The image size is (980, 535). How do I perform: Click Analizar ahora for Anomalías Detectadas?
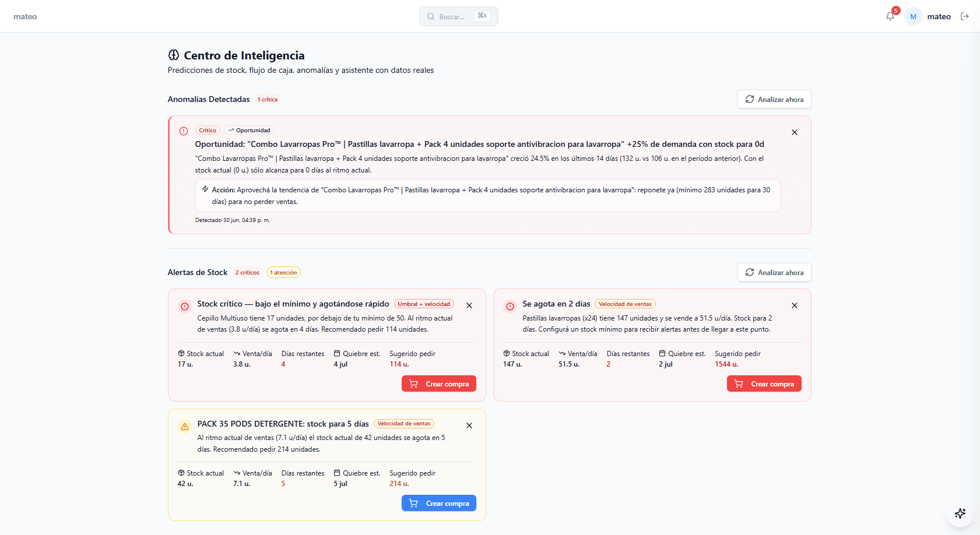pos(774,99)
